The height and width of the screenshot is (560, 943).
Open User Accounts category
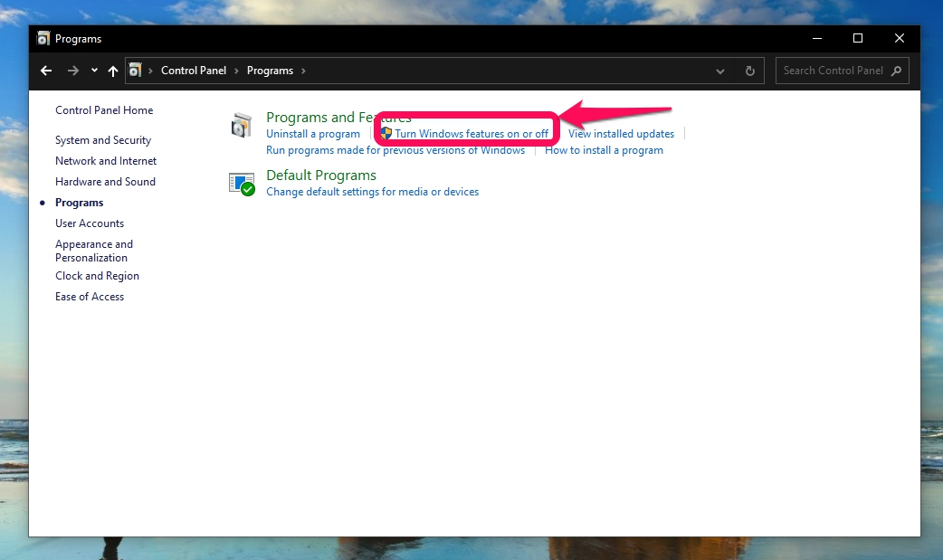coord(90,223)
